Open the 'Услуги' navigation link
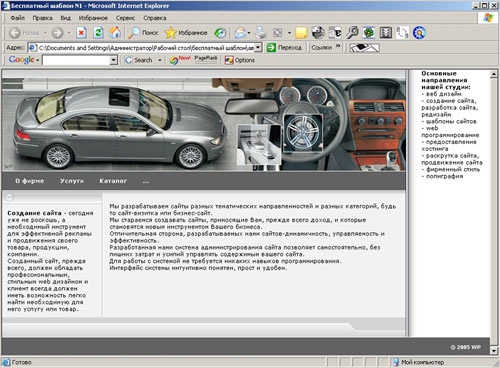500x368 pixels. coord(72,181)
